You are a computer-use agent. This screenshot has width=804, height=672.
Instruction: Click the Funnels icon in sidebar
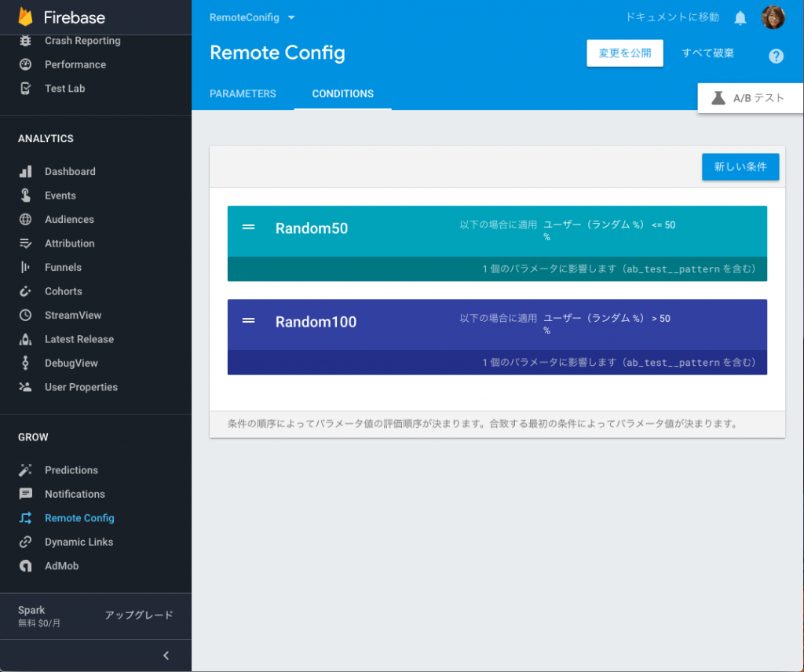tap(25, 267)
